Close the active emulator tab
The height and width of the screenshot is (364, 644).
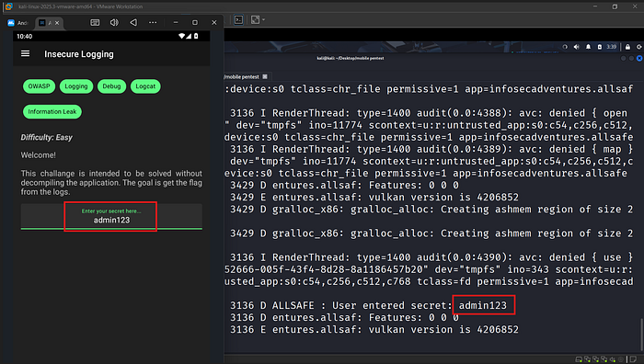(57, 23)
